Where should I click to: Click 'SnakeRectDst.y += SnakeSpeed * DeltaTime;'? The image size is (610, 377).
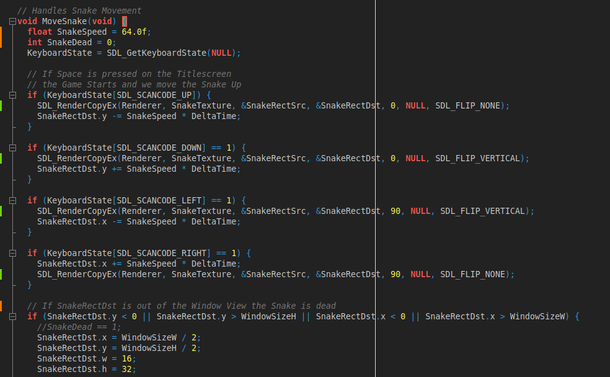[139, 169]
